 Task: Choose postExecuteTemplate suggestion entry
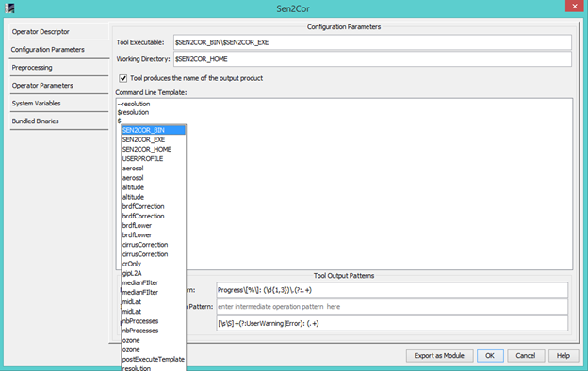point(154,359)
